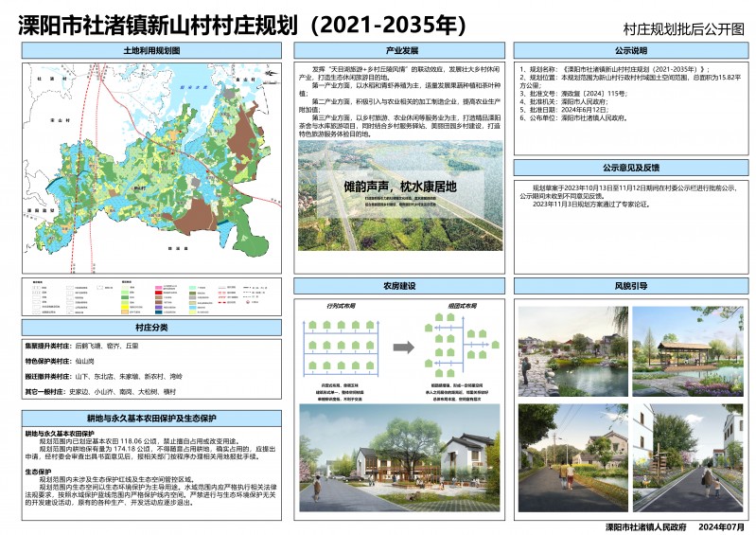
Task: Click the north compass arrow on the map
Action: click(x=272, y=74)
